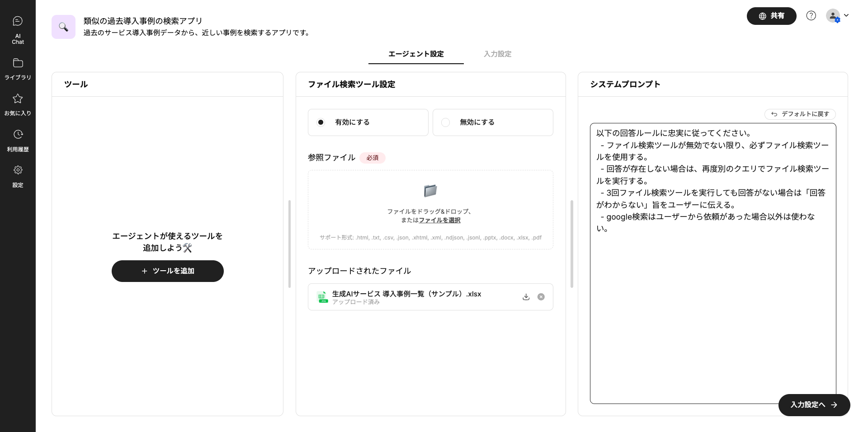The width and height of the screenshot is (868, 432).
Task: Select the 有効にする radio option
Action: pos(321,122)
